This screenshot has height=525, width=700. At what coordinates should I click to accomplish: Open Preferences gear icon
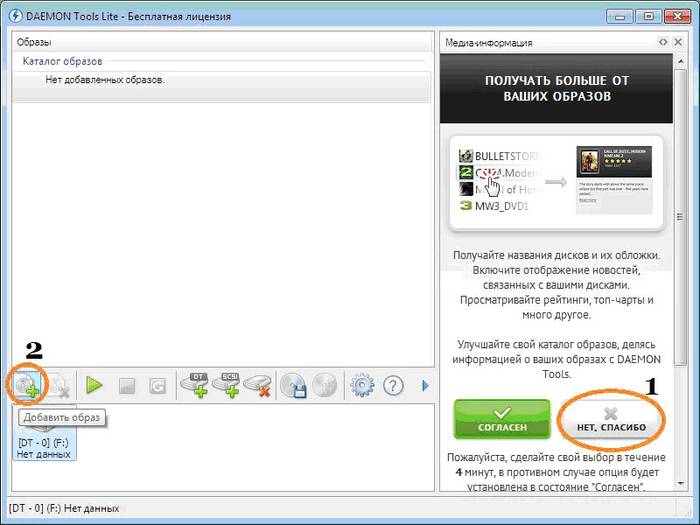(x=361, y=385)
